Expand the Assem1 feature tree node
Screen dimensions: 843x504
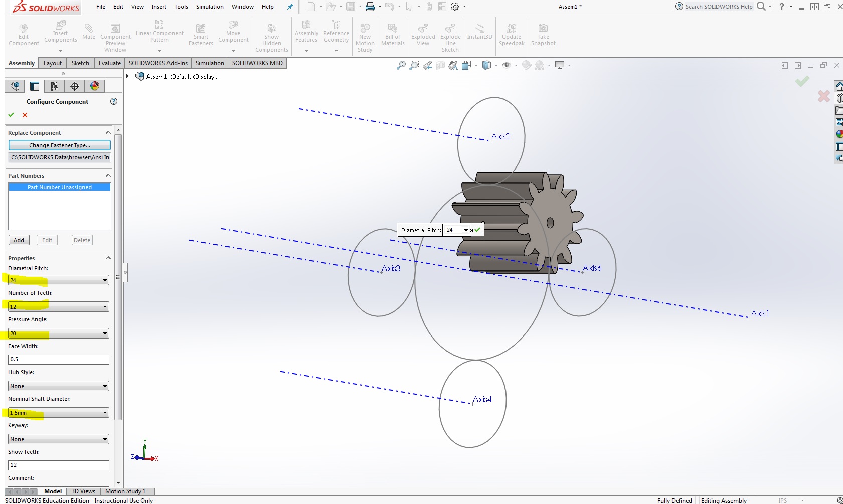[127, 76]
